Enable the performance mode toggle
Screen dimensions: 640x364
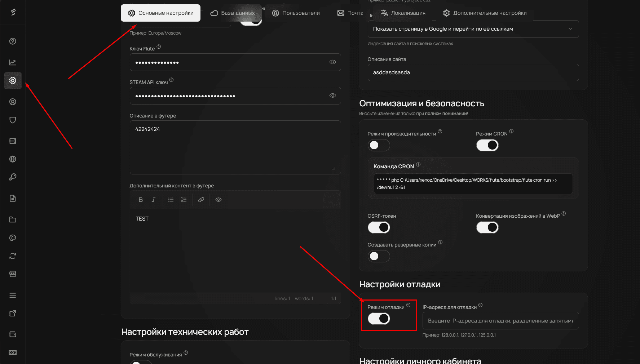379,145
